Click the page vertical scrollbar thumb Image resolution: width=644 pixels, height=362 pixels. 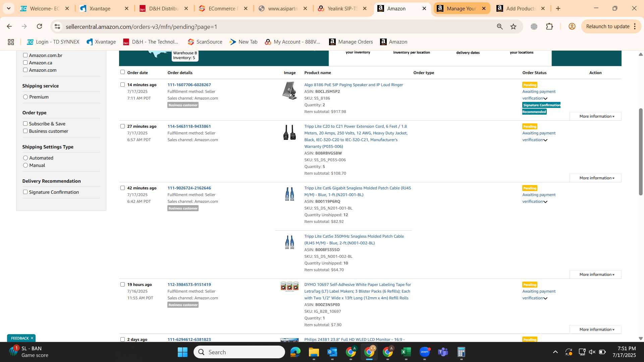[x=640, y=152]
